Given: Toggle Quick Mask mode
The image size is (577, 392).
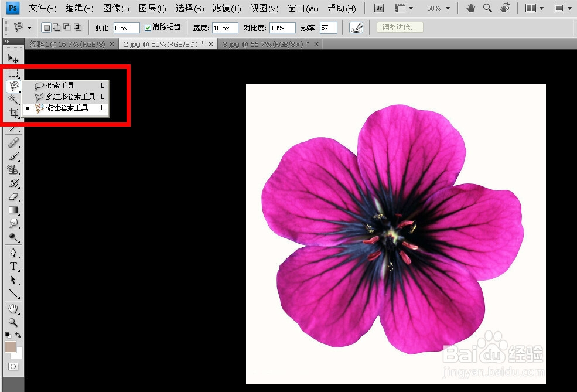Looking at the screenshot, I should pyautogui.click(x=13, y=367).
